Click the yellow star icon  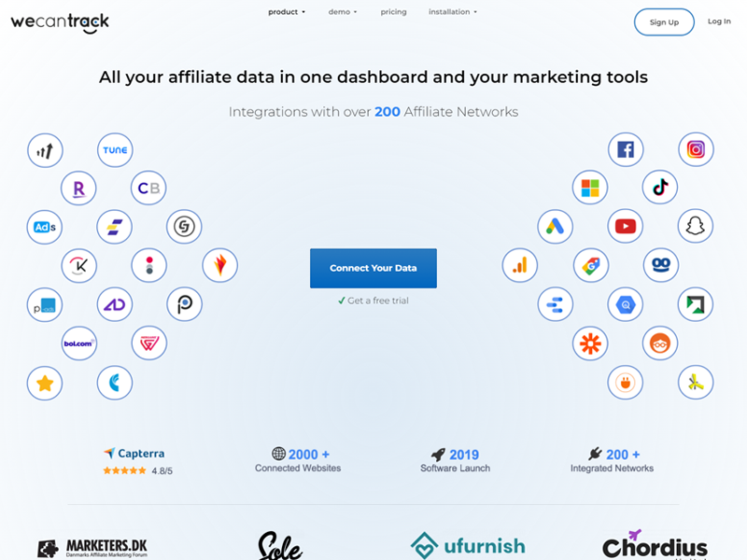point(45,383)
